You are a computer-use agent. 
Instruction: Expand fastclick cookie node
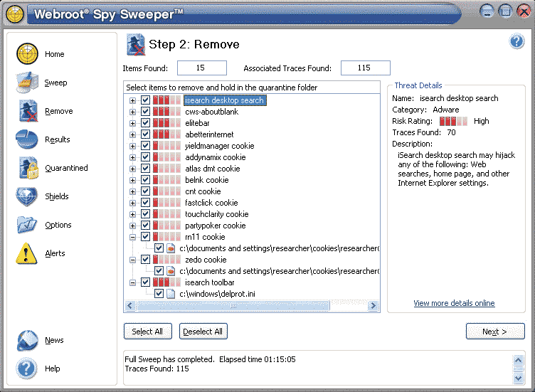click(x=133, y=203)
